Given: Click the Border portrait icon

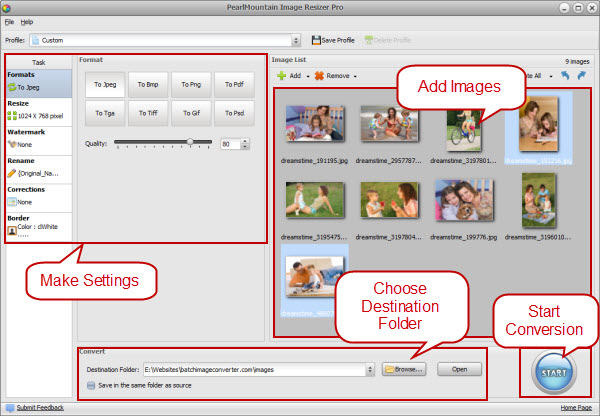Looking at the screenshot, I should pyautogui.click(x=12, y=230).
